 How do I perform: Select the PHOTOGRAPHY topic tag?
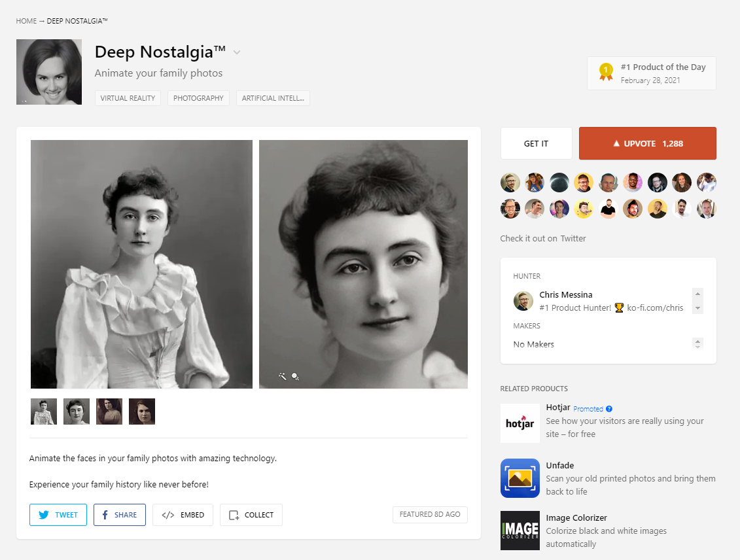[x=198, y=98]
